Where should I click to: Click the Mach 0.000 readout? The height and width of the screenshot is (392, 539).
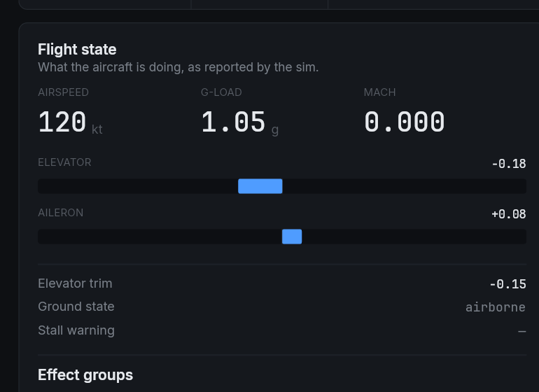404,122
